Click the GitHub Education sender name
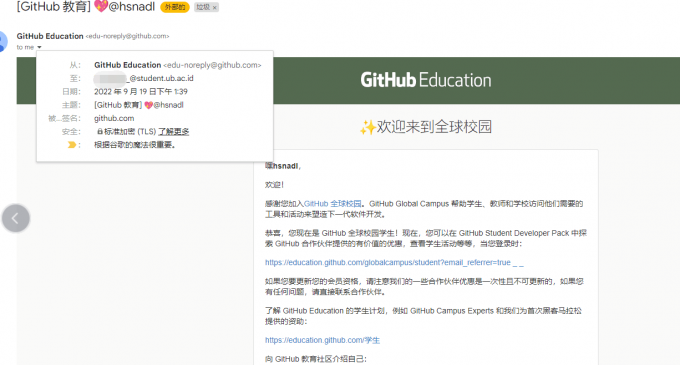 coord(50,36)
